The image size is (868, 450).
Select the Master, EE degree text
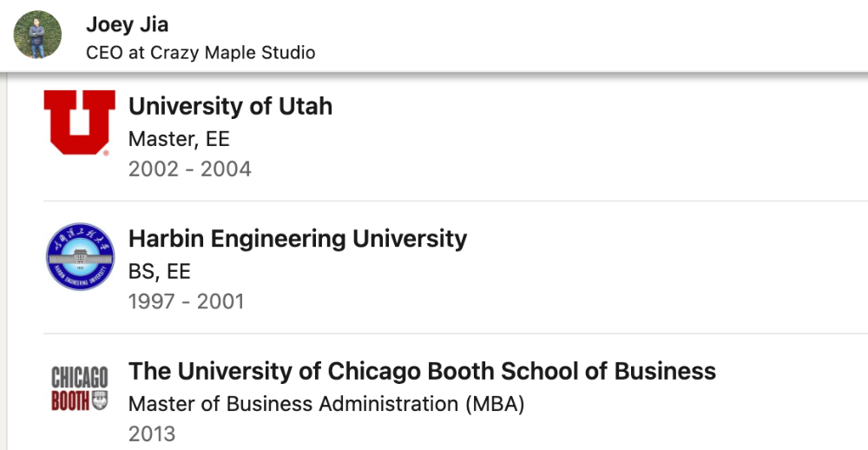(x=179, y=138)
